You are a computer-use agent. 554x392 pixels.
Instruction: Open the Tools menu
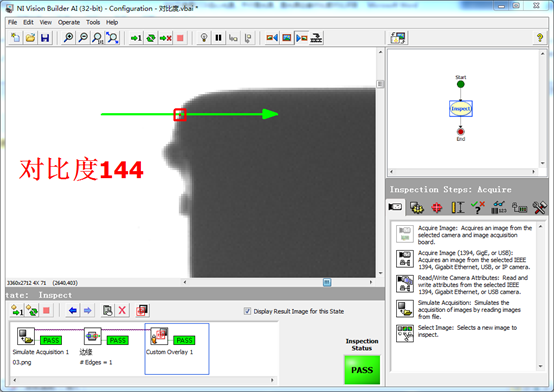pyautogui.click(x=93, y=22)
